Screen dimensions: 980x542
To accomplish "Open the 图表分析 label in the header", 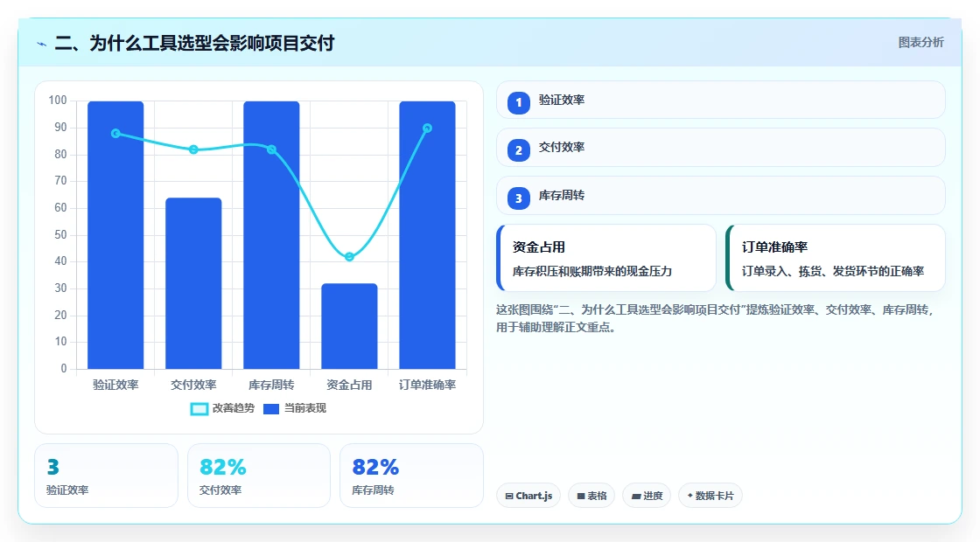I will (920, 43).
